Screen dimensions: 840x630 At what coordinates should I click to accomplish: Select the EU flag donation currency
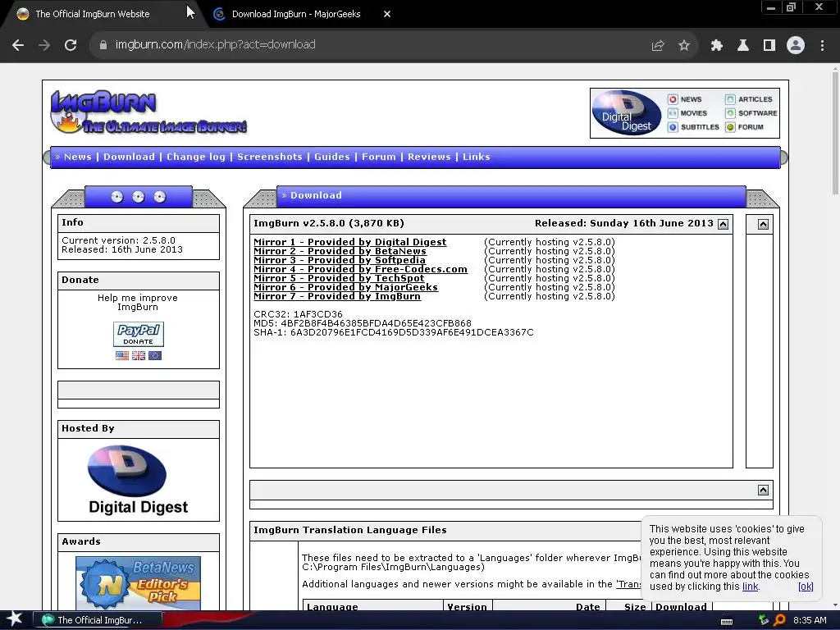(155, 355)
